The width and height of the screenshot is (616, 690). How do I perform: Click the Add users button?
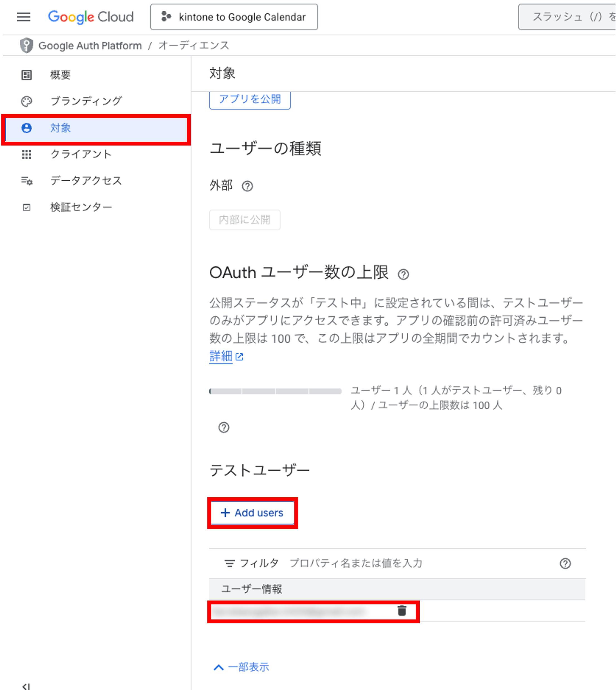point(252,513)
